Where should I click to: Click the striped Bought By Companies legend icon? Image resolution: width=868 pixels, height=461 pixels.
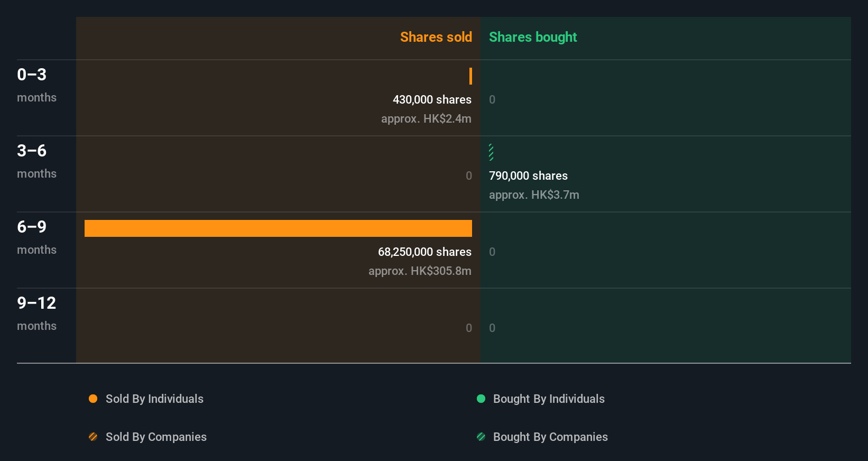481,437
